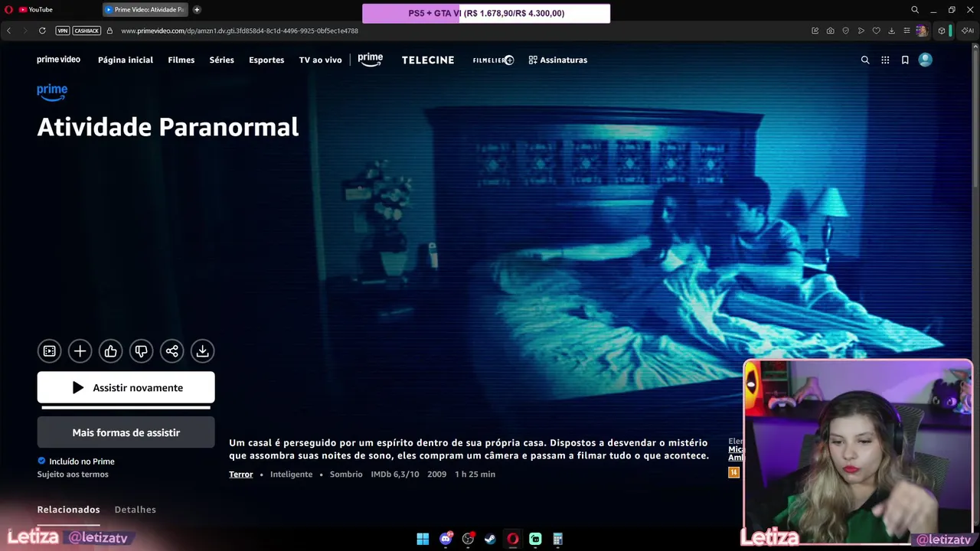Screen dimensions: 980x551
Task: Open the browser's search tabs magnifier
Action: click(915, 10)
